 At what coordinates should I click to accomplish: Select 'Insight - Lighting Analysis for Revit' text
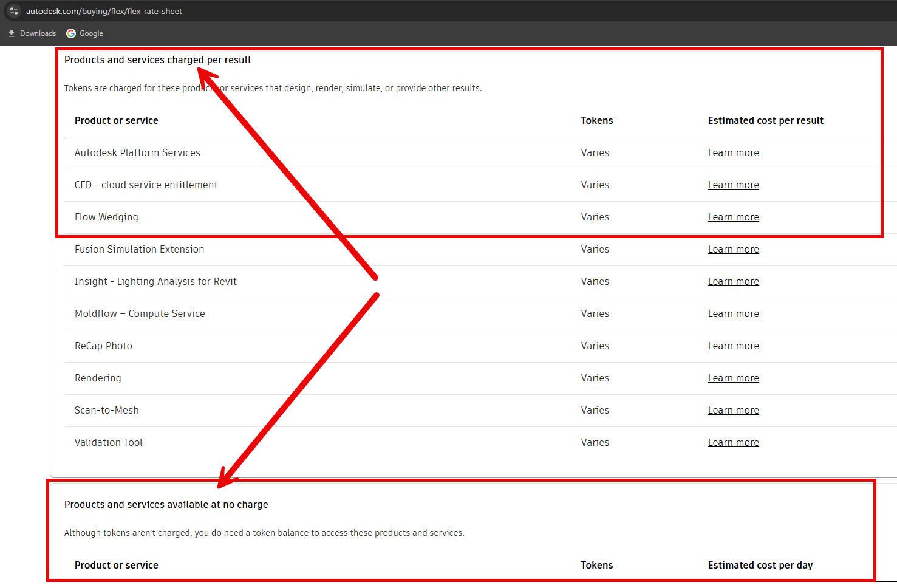155,282
